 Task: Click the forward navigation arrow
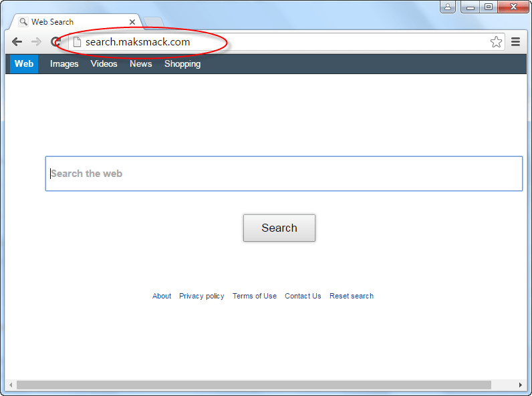(x=36, y=41)
